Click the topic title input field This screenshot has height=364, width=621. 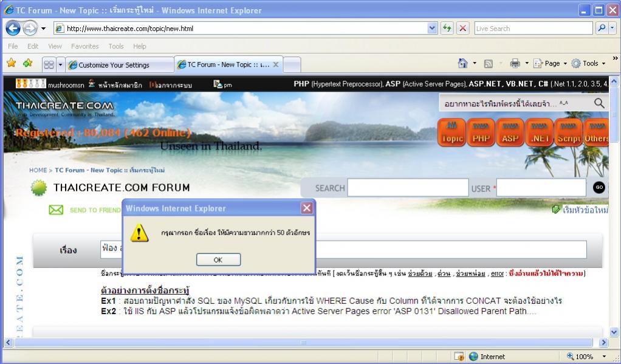(343, 250)
